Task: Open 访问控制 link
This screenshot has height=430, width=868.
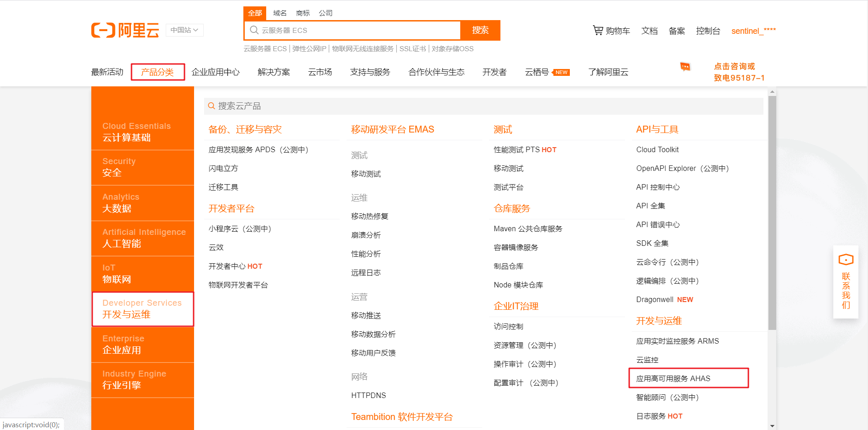Action: pyautogui.click(x=509, y=326)
